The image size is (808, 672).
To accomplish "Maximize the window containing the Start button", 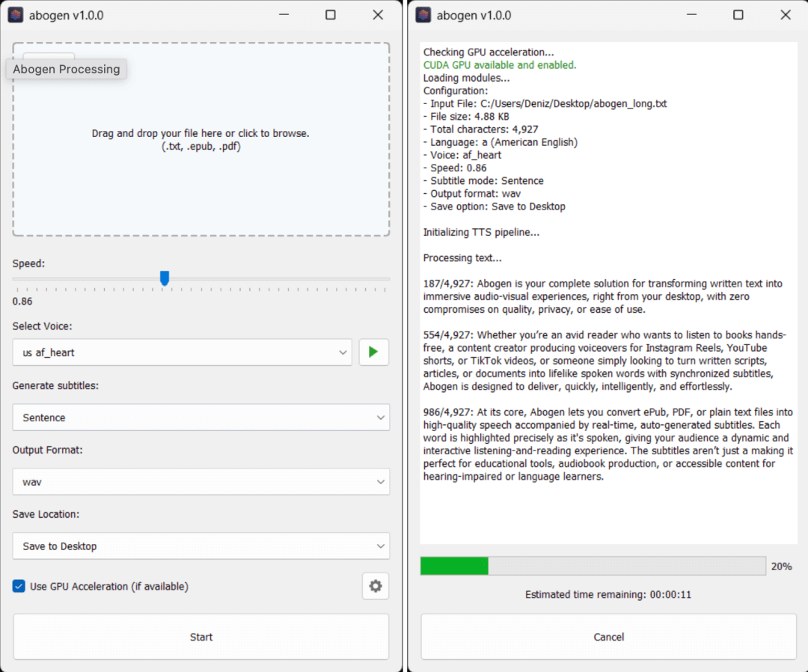I will [x=331, y=15].
